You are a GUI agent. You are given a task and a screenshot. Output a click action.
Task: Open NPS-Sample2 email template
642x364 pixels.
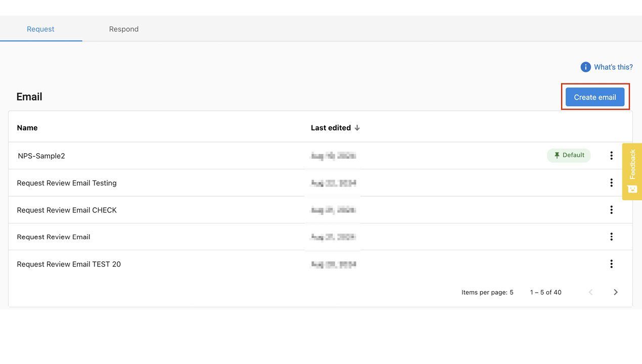pyautogui.click(x=41, y=156)
